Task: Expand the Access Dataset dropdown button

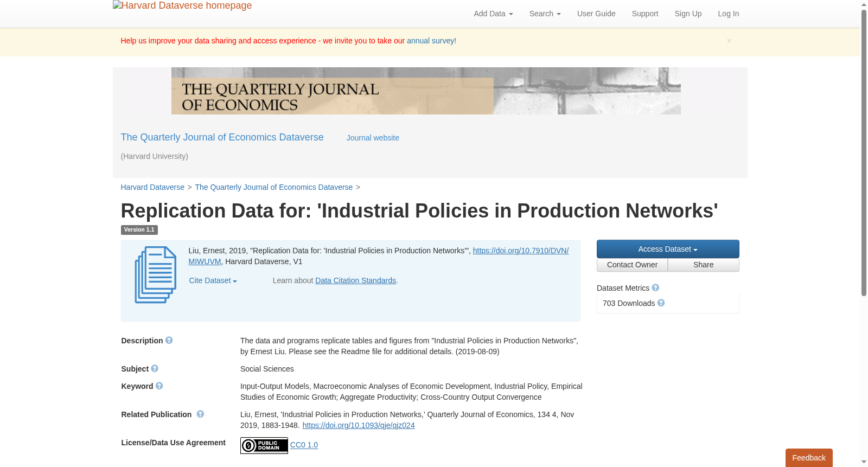Action: tap(668, 249)
